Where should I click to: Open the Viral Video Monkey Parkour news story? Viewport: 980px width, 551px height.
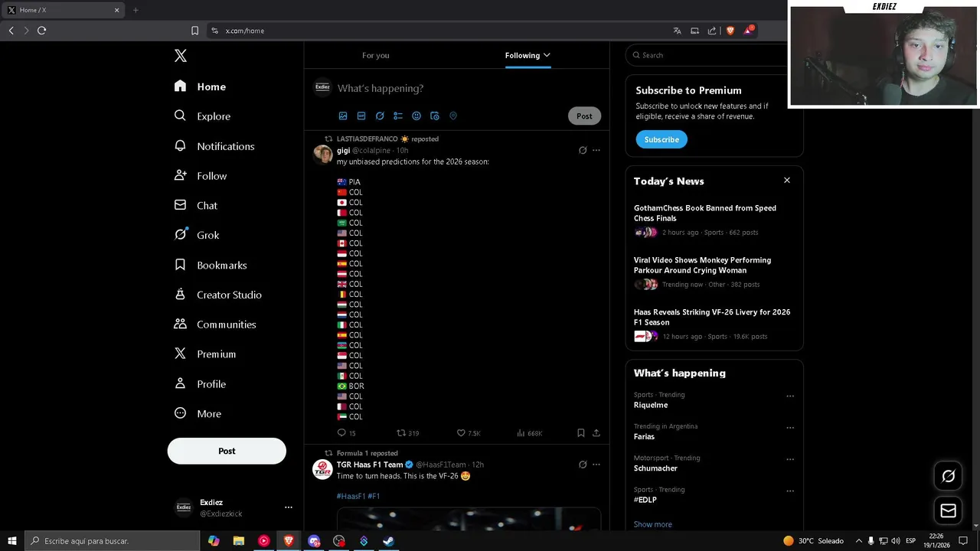click(714, 272)
